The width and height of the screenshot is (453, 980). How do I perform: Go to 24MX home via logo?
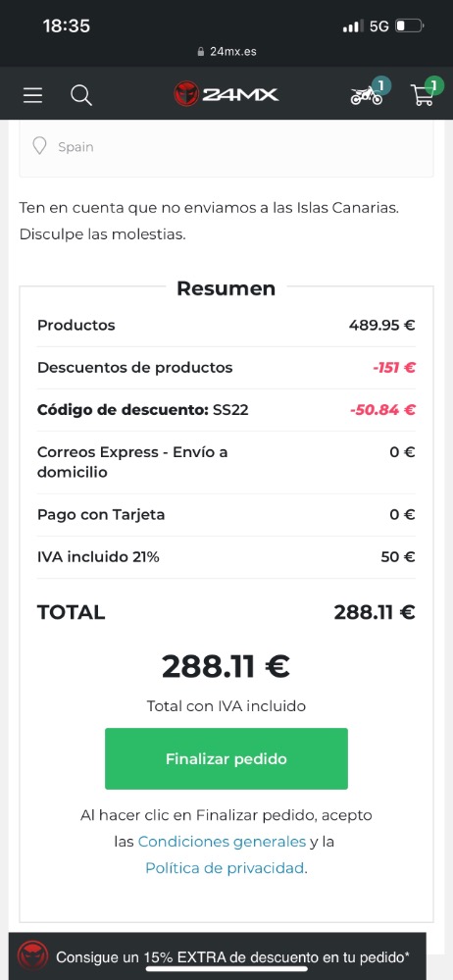tap(226, 94)
